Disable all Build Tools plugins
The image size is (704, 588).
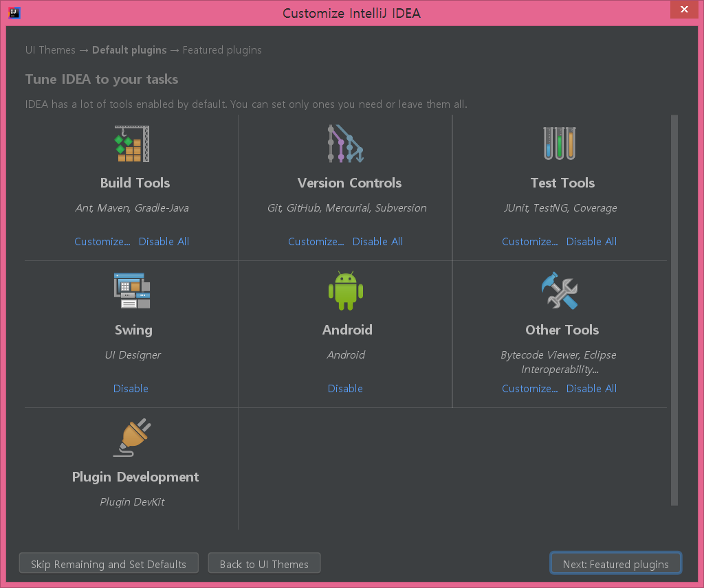tap(164, 242)
